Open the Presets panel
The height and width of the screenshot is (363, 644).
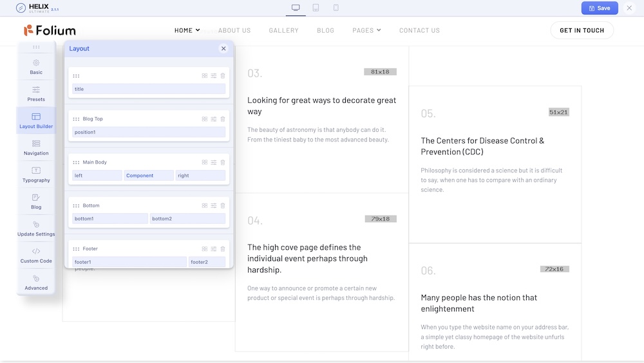(36, 93)
